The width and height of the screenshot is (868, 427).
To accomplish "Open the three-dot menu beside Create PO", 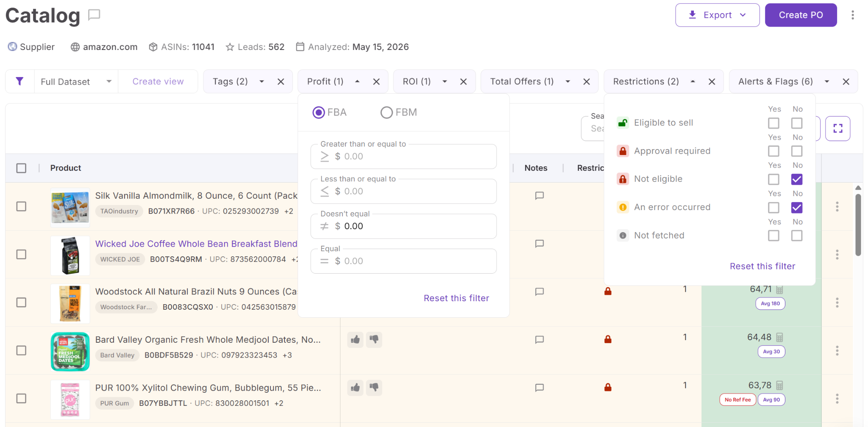I will point(852,15).
